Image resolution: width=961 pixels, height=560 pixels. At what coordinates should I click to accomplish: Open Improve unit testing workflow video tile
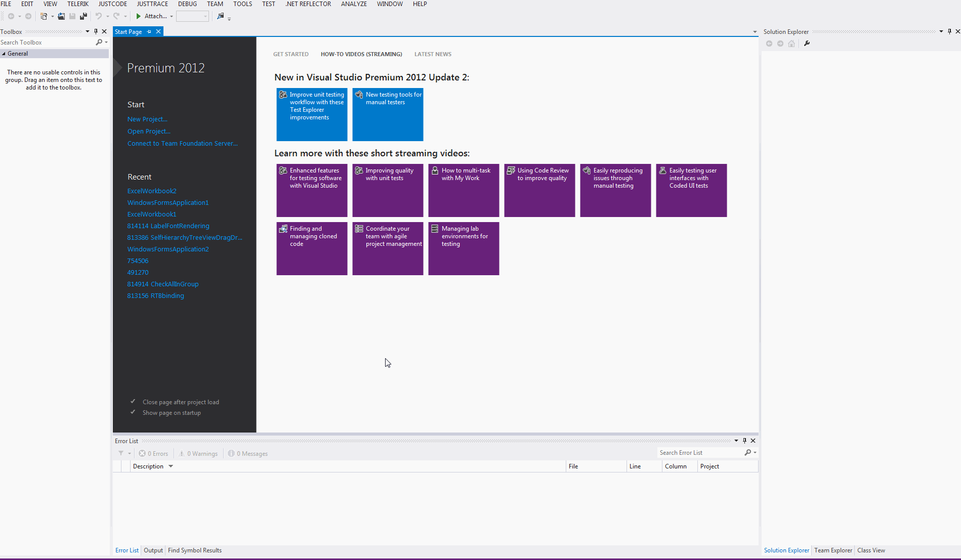pyautogui.click(x=312, y=114)
